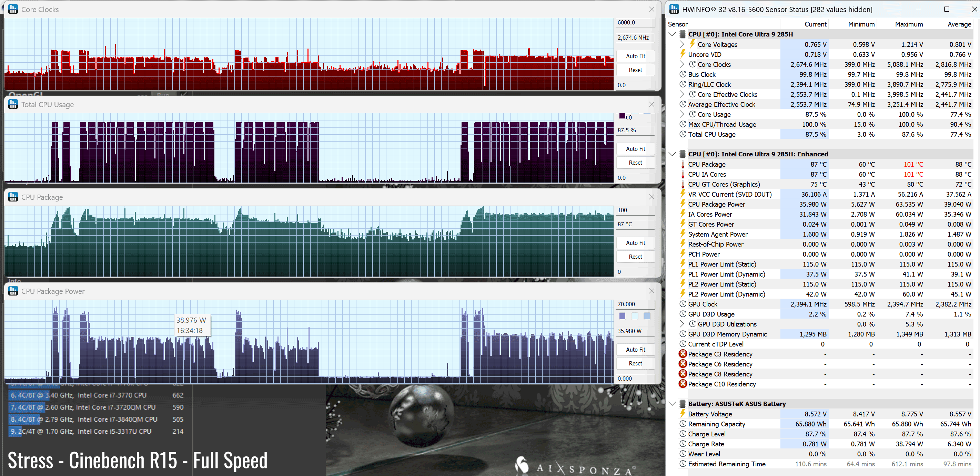Click the red X icon for Package C8 Residency
The image size is (980, 476).
point(683,374)
